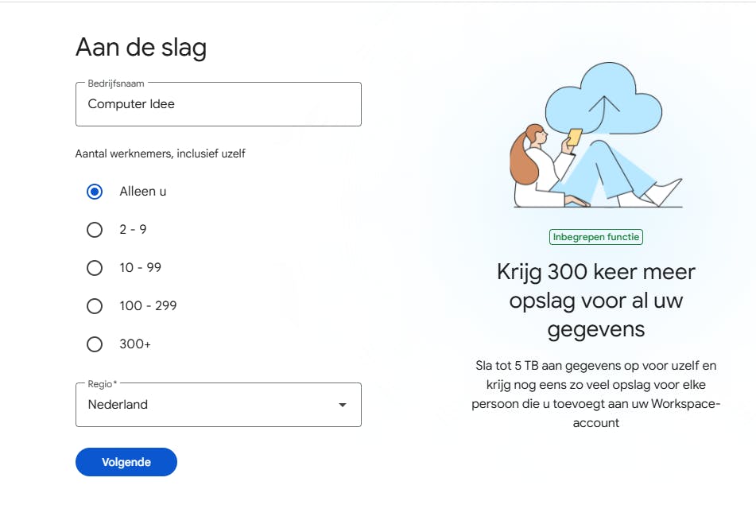Pick the '100 - 299' employees option
The height and width of the screenshot is (532, 756).
[95, 306]
